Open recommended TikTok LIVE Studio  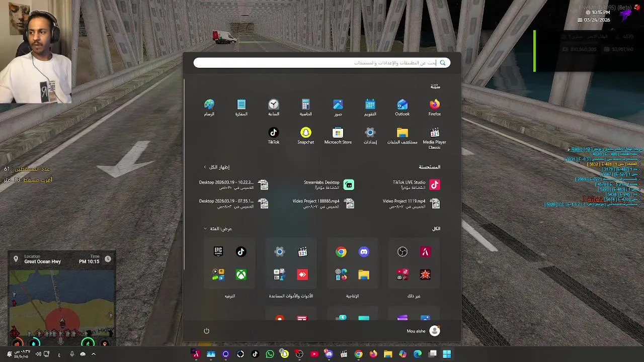(416, 185)
